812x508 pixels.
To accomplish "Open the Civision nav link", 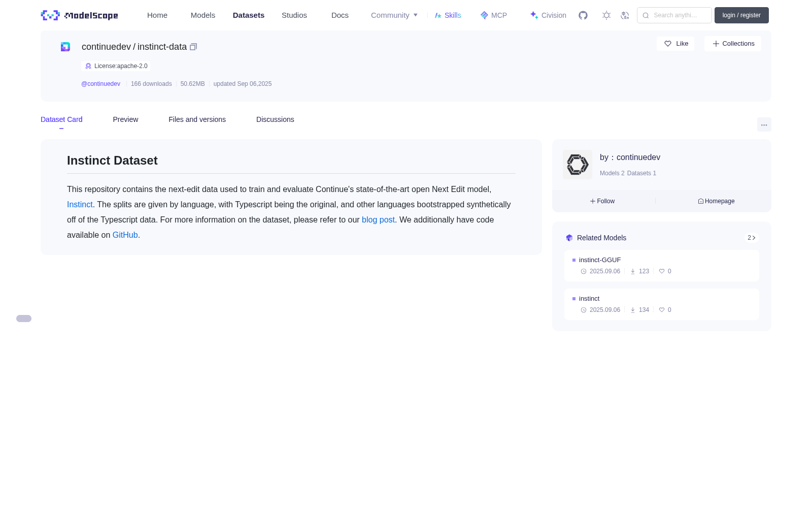I will click(x=548, y=15).
